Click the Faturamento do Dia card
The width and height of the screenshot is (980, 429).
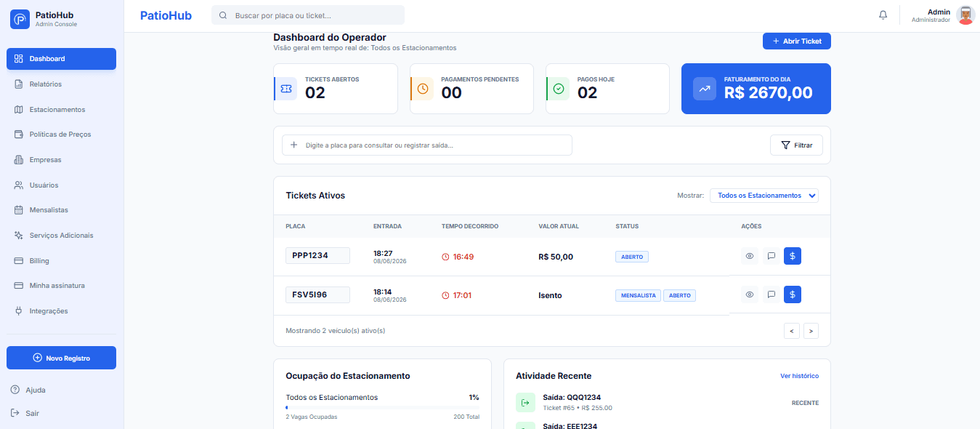[756, 89]
